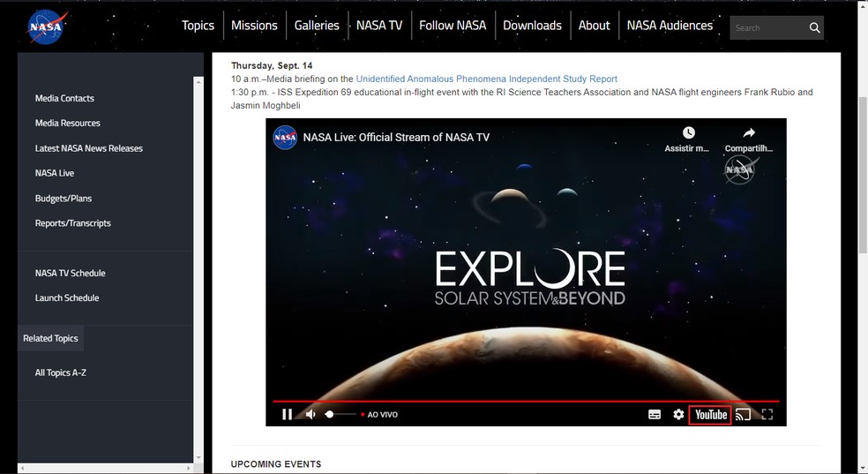The image size is (868, 474).
Task: Open All Topics A-Z link
Action: 60,372
